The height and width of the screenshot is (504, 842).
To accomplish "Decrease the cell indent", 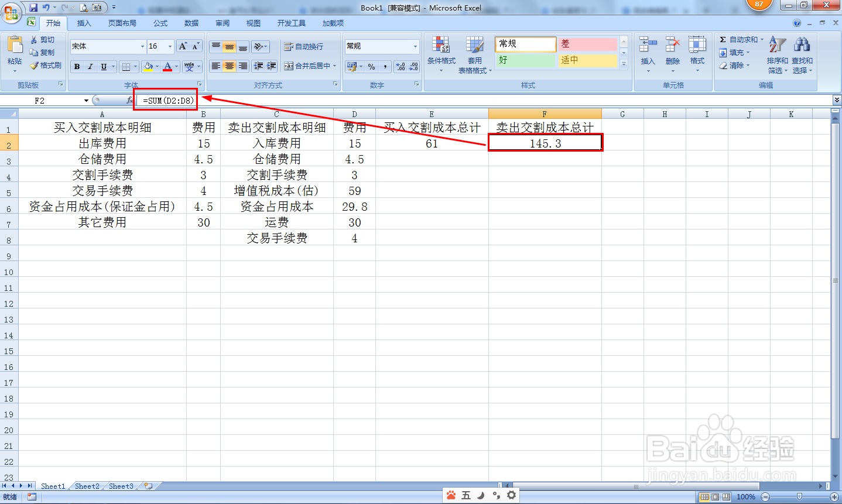I will click(258, 66).
